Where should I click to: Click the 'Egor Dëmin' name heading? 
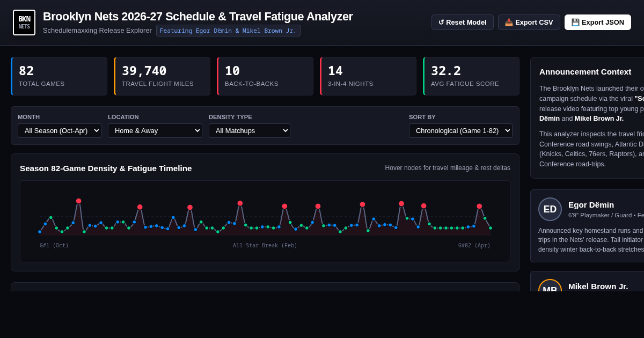point(591,204)
